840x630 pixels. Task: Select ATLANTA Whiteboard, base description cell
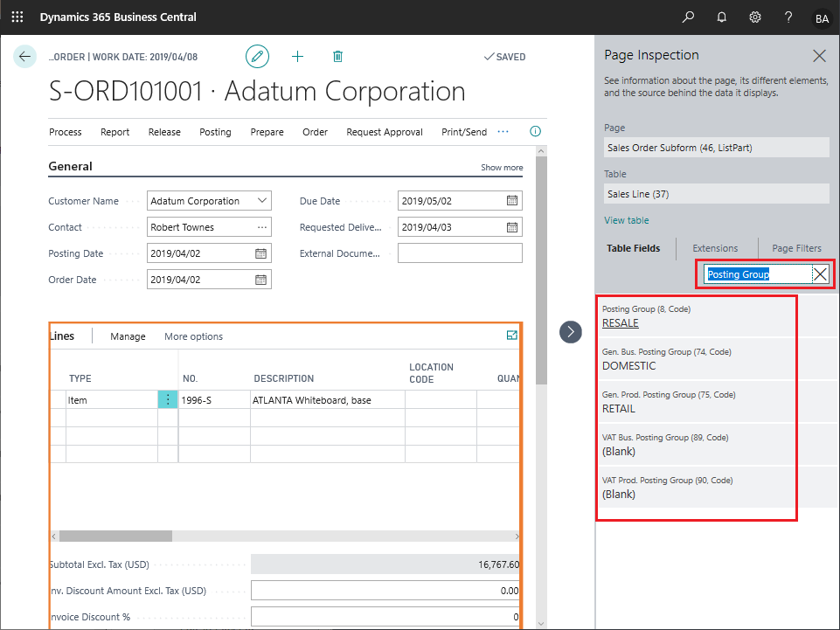pyautogui.click(x=327, y=399)
